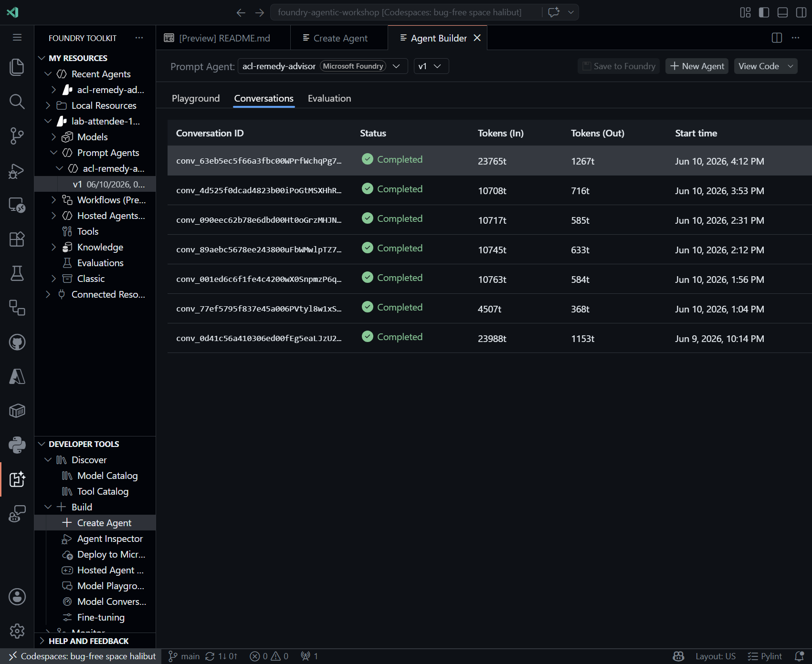
Task: Split the editor to the right
Action: pos(777,38)
